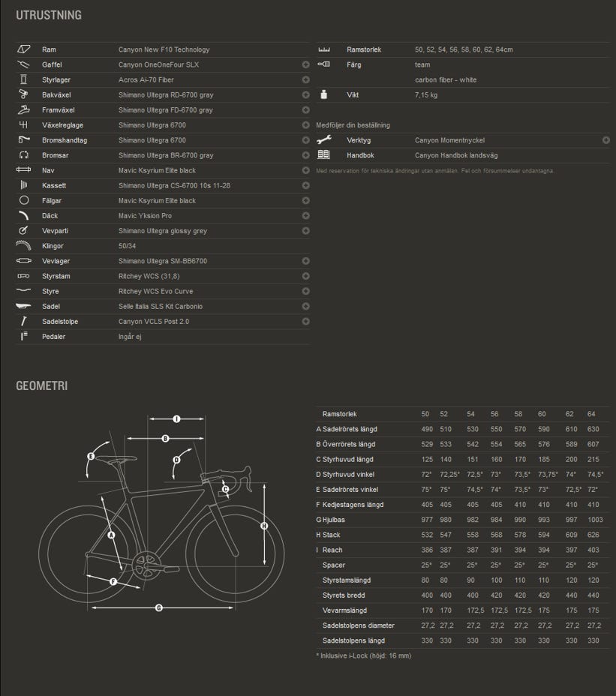Click the headset icon beside Styrlager

[23, 79]
